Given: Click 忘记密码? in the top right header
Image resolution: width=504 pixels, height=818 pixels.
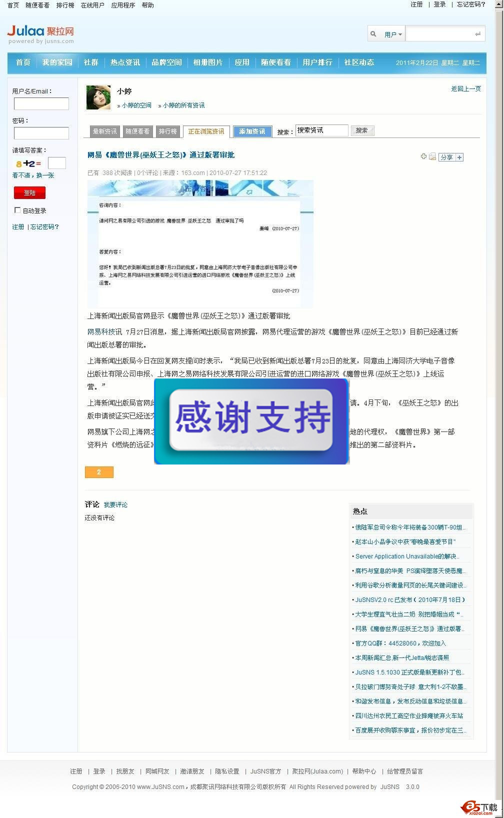Looking at the screenshot, I should [471, 4].
